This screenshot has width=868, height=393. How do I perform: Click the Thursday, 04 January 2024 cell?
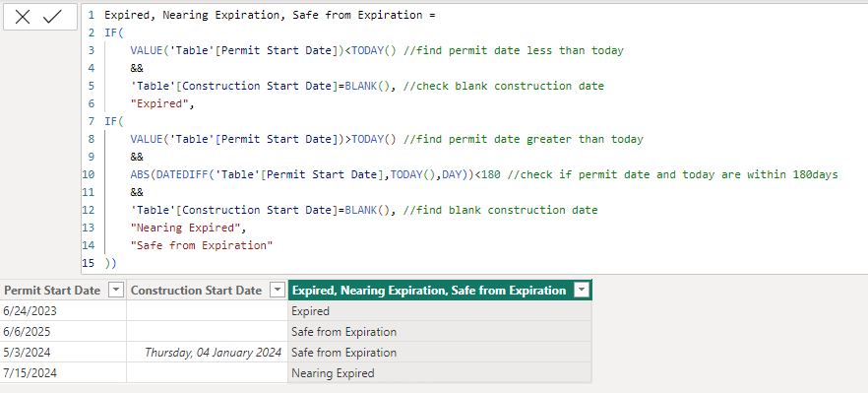[207, 352]
